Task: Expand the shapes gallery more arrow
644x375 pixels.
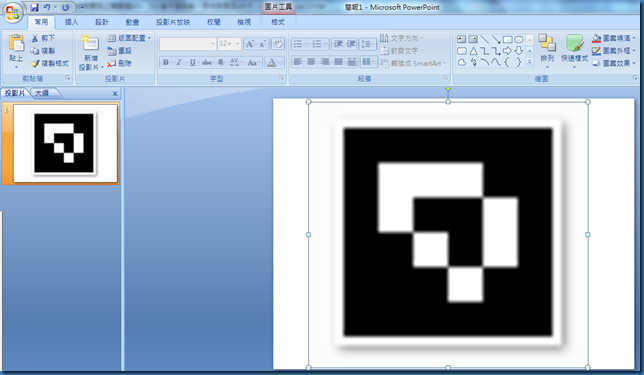Action: pyautogui.click(x=529, y=62)
